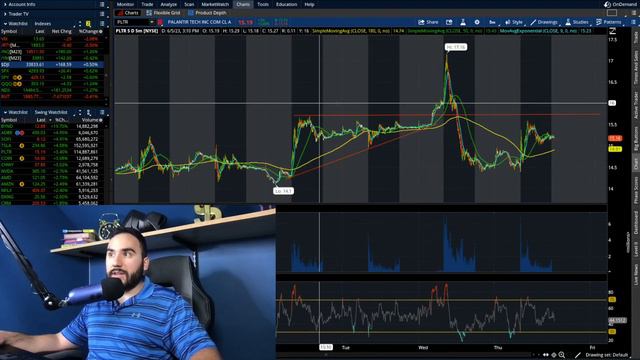Click the zoom magnifier icon at chart bottom
The width and height of the screenshot is (640, 360).
(562, 355)
